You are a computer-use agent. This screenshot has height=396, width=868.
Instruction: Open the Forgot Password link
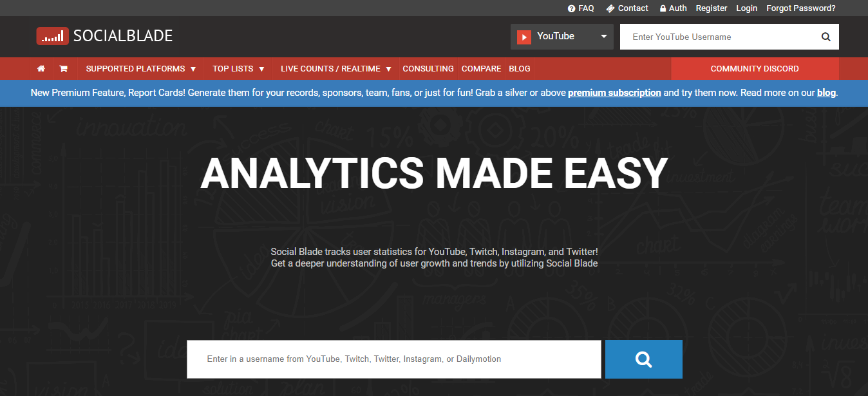coord(801,8)
